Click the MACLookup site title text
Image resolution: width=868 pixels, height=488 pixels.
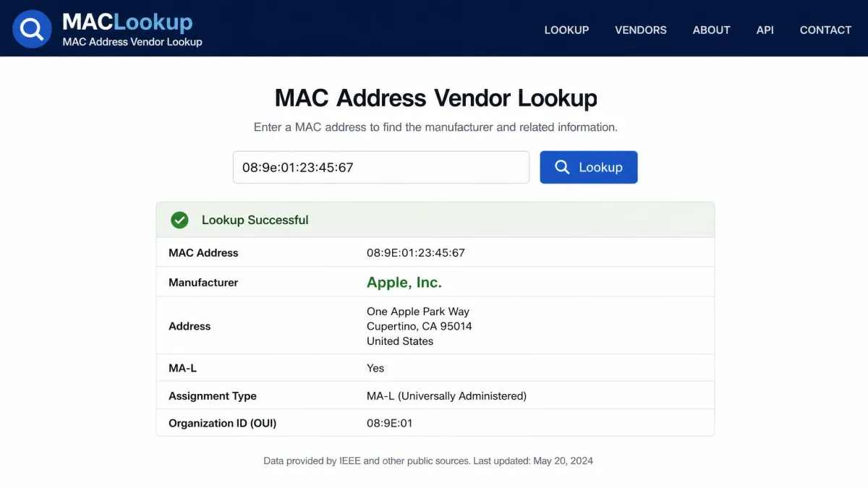[127, 22]
